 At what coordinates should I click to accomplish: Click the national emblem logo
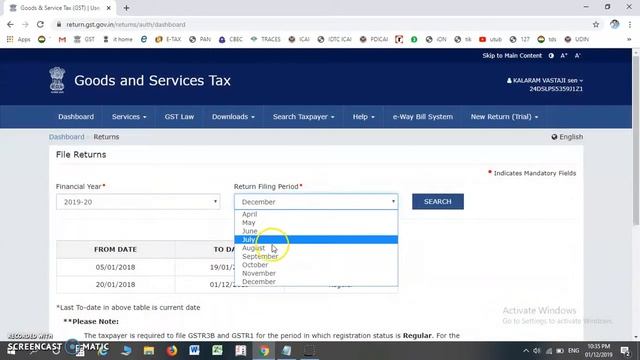pyautogui.click(x=57, y=80)
